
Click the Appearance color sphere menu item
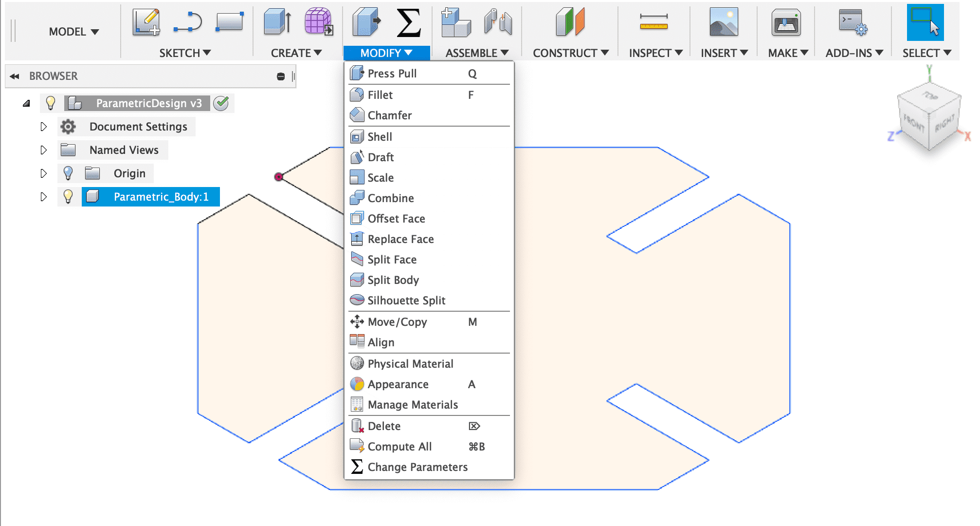pyautogui.click(x=398, y=384)
